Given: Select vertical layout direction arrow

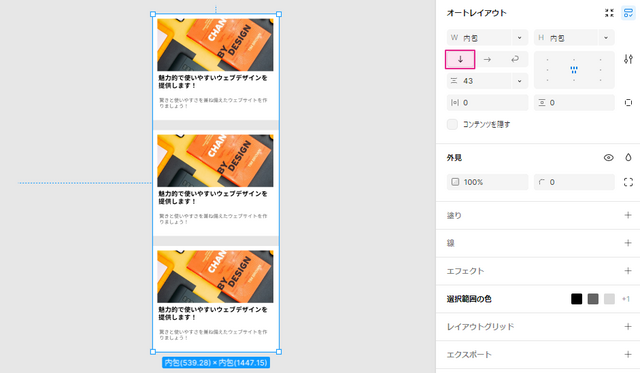Looking at the screenshot, I should pos(460,59).
